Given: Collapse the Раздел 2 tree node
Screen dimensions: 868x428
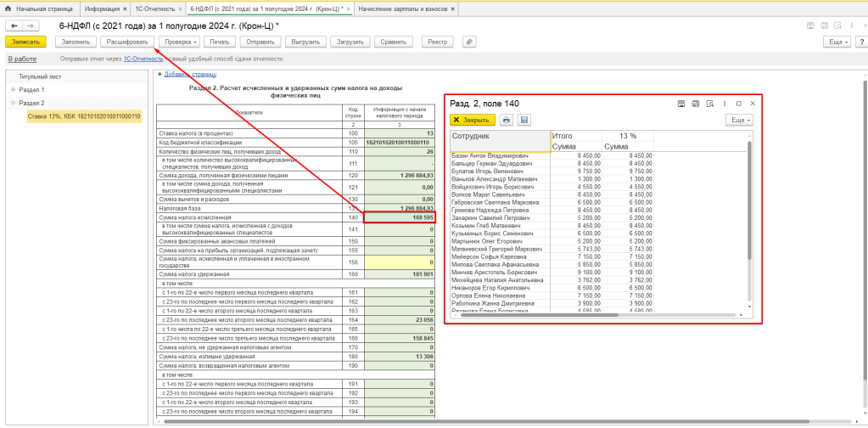Looking at the screenshot, I should [x=13, y=103].
